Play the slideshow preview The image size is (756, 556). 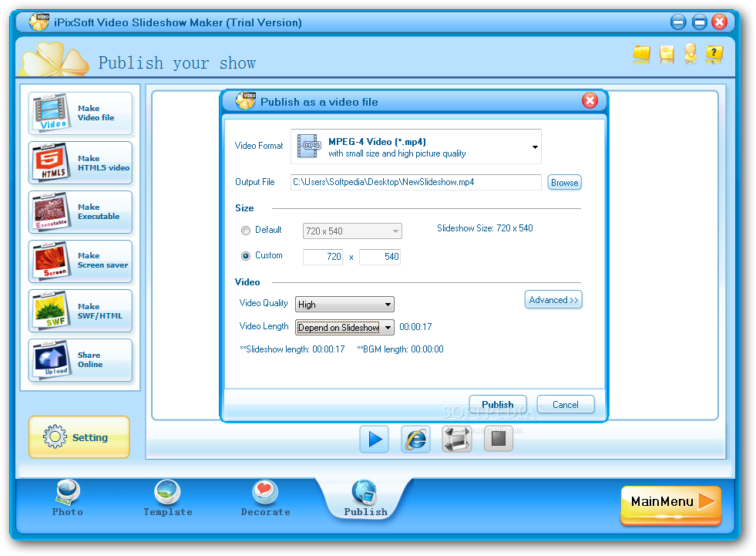pos(374,440)
